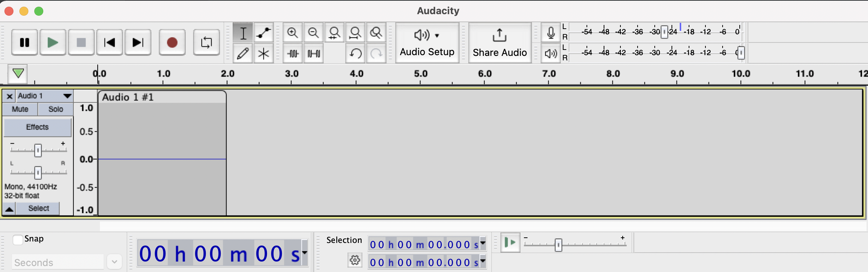This screenshot has height=272, width=868.
Task: Enable the Snap checkbox
Action: click(x=18, y=240)
